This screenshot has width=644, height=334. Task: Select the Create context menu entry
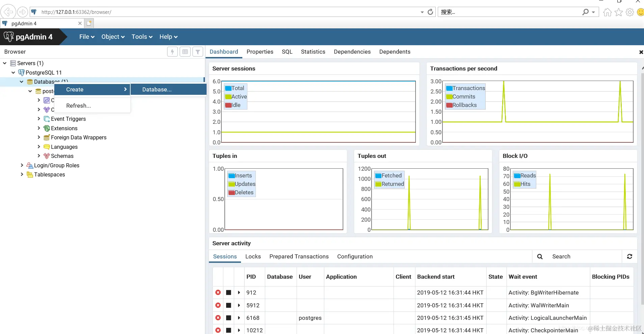tap(92, 89)
